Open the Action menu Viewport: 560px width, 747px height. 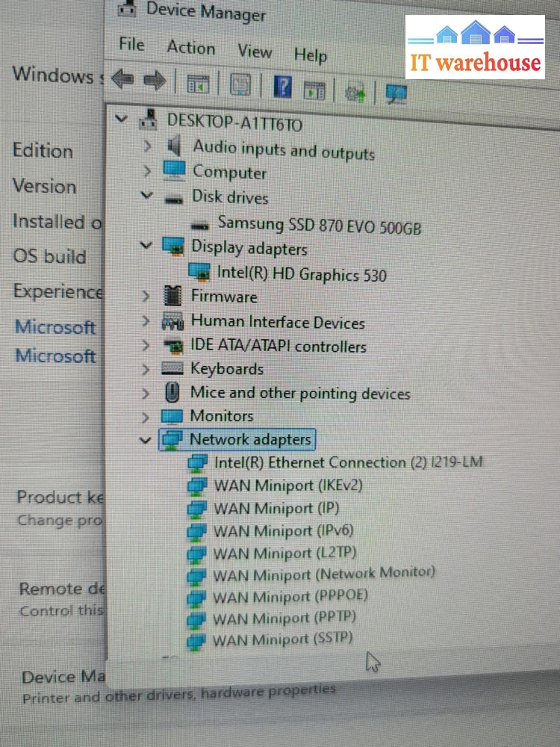(191, 48)
